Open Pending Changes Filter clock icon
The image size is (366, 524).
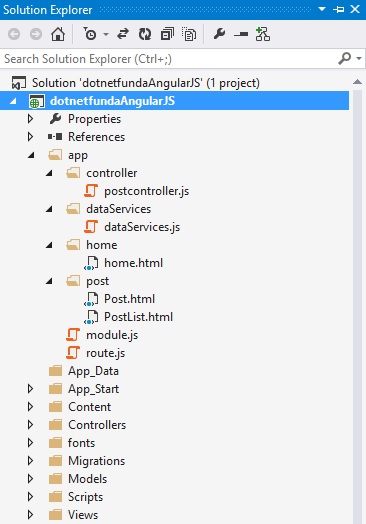(90, 34)
